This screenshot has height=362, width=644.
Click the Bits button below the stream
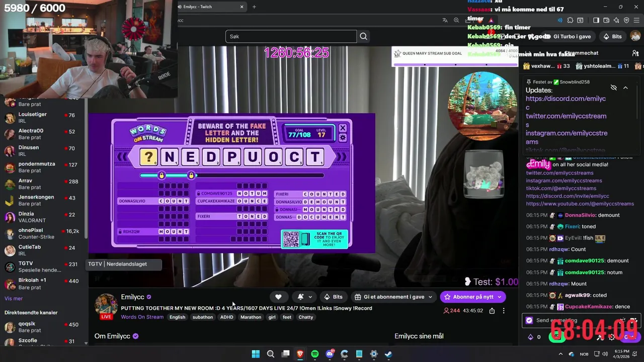[334, 297]
